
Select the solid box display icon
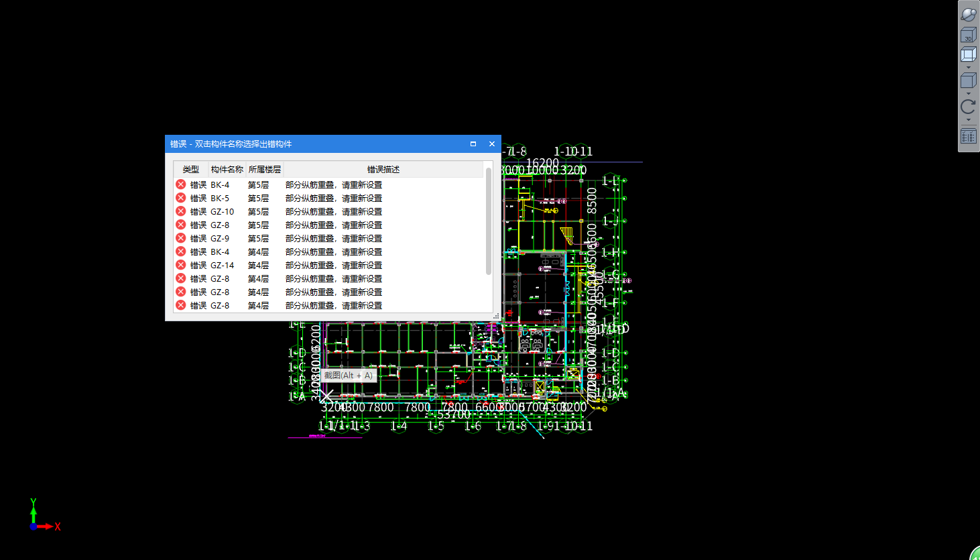coord(969,80)
